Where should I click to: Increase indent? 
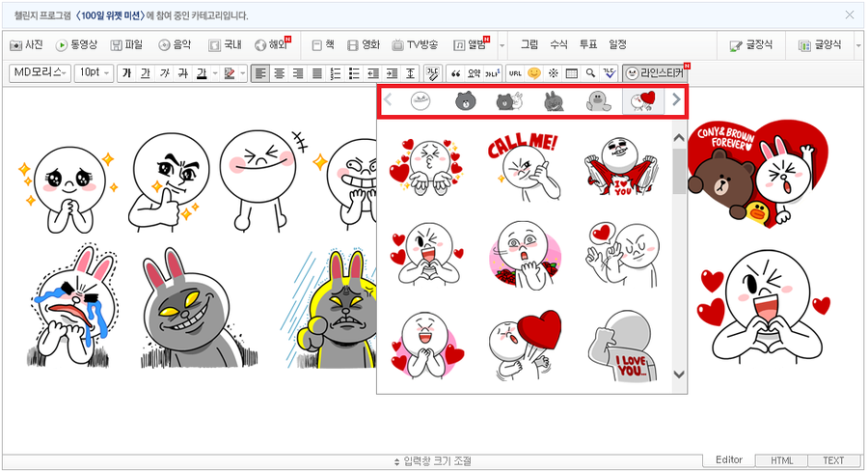tap(392, 73)
